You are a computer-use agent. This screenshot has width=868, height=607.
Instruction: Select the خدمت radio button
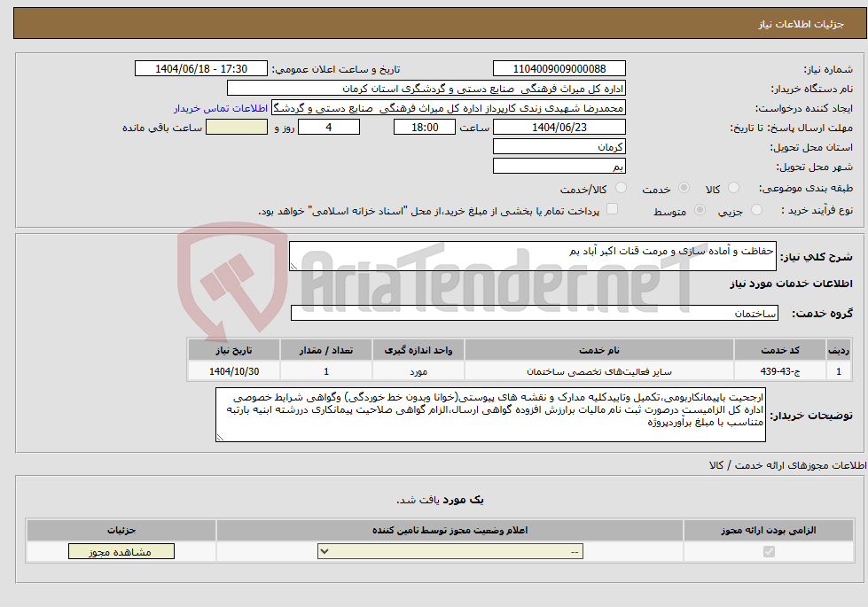[x=684, y=187]
